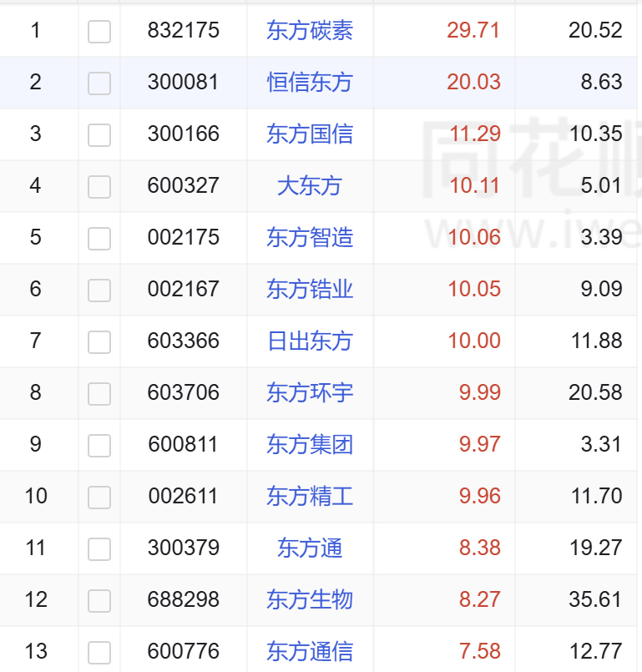Visit the 东方国信 stock page
The height and width of the screenshot is (672, 642).
pos(310,134)
